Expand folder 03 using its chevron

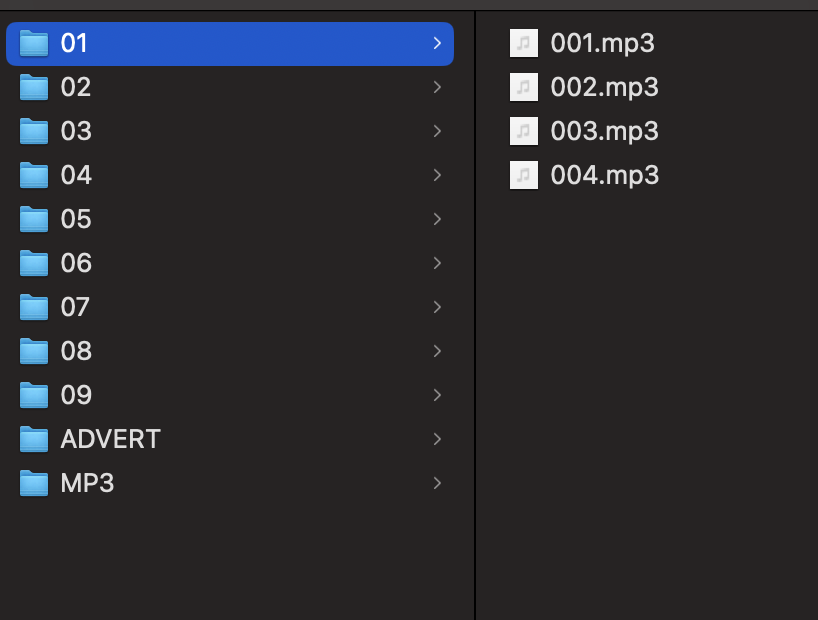coord(437,131)
